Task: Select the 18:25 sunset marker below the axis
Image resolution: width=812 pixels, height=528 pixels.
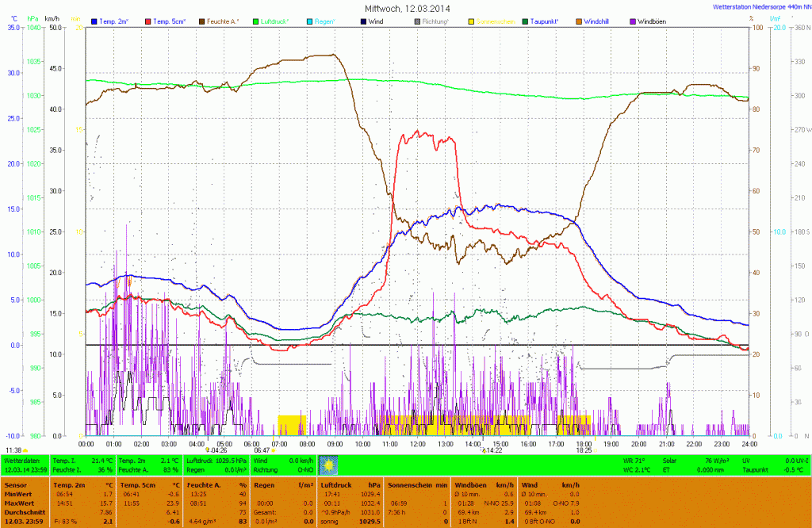Action: point(584,450)
